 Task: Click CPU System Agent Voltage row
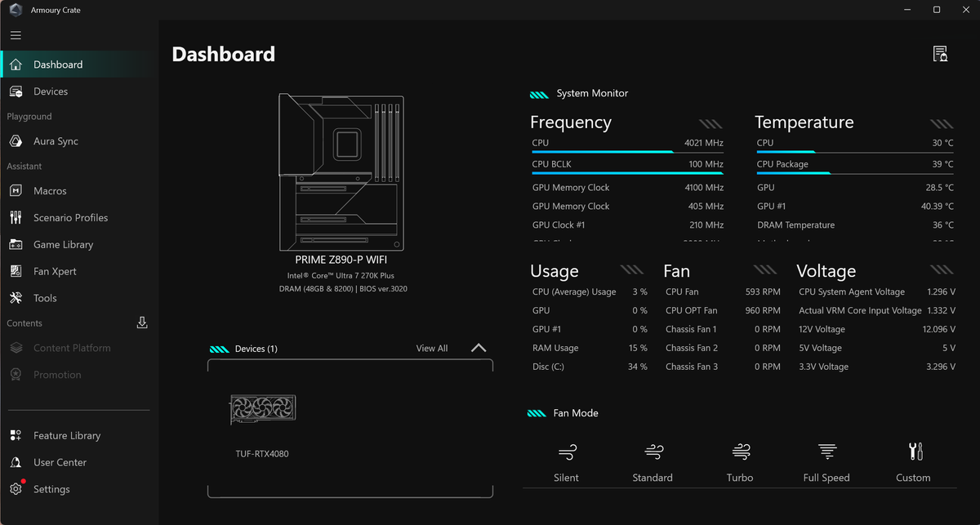pyautogui.click(x=877, y=291)
